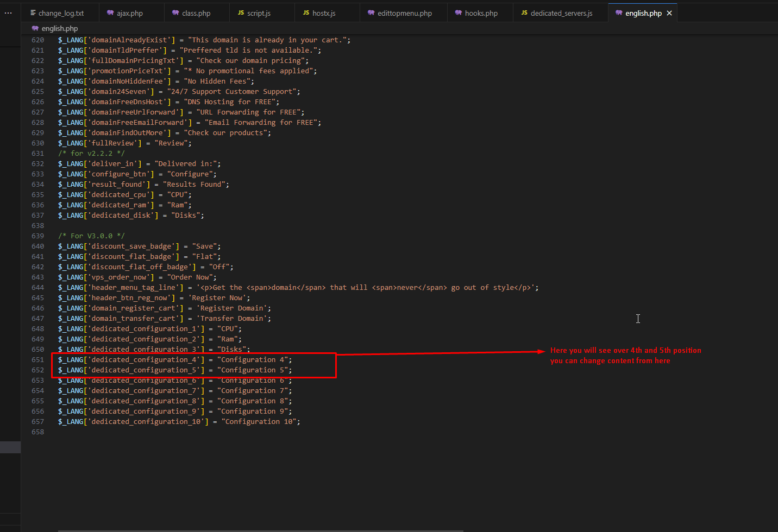Click the "Configuration 5" string value
The height and width of the screenshot is (532, 778).
[x=253, y=370]
